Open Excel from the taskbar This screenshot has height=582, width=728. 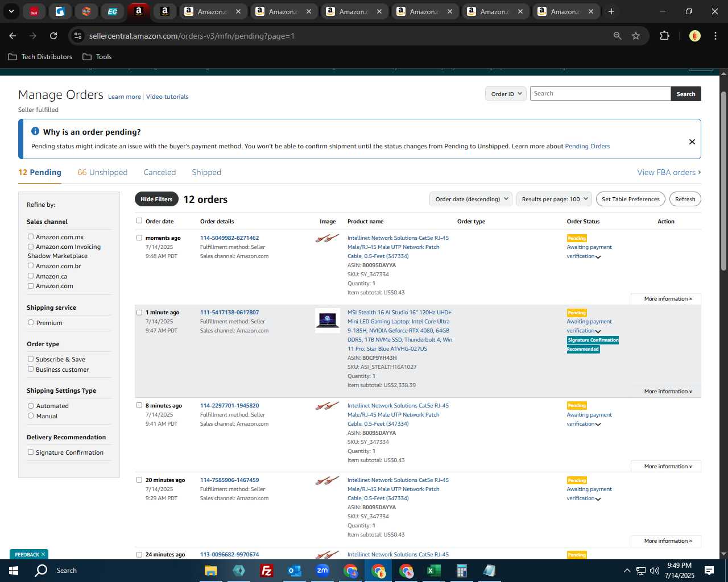pos(433,571)
